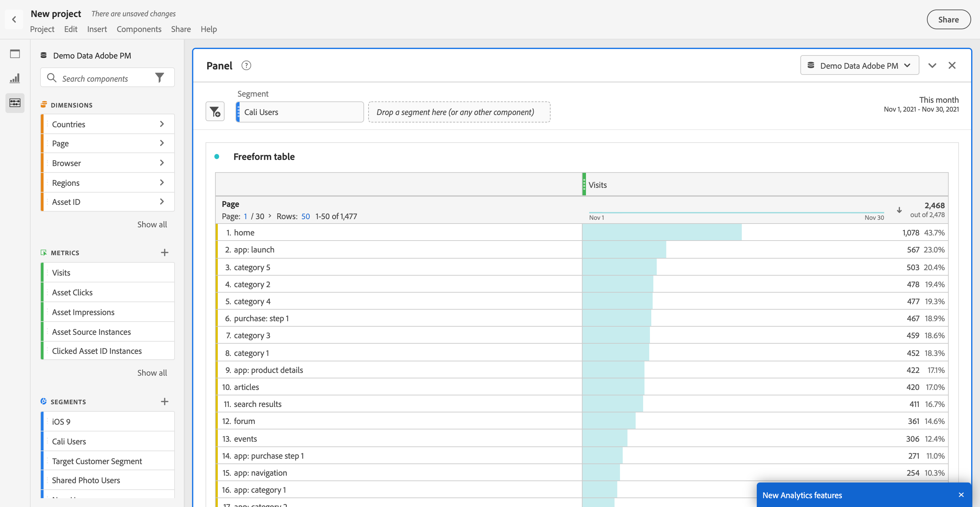Click the sort arrow in Visits column
980x507 pixels.
pyautogui.click(x=899, y=210)
